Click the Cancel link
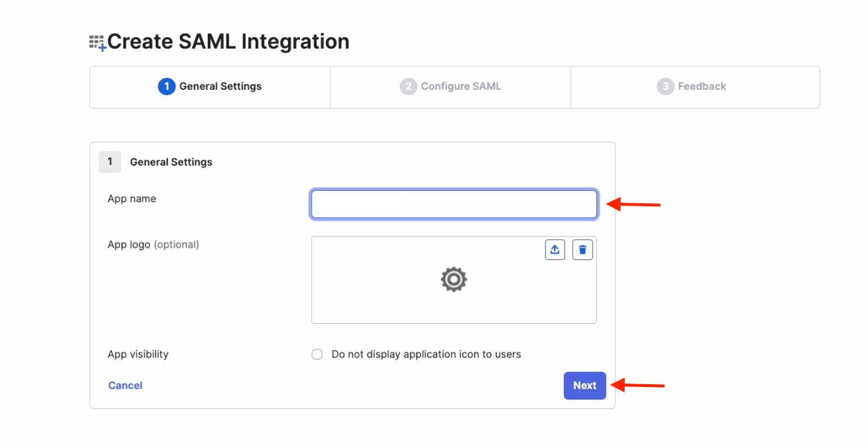868x448 pixels. click(125, 385)
